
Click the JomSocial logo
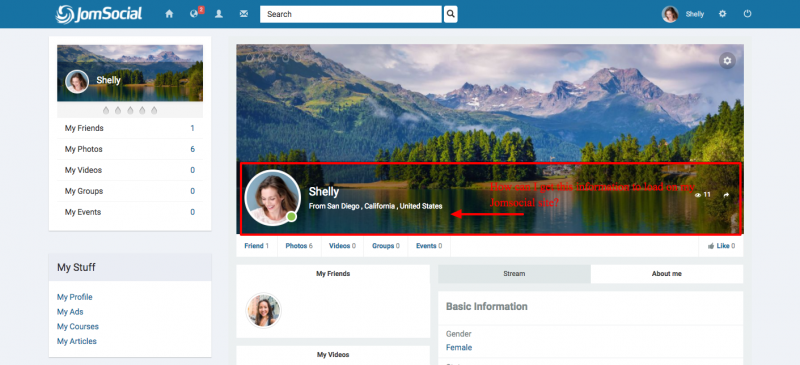tap(99, 14)
